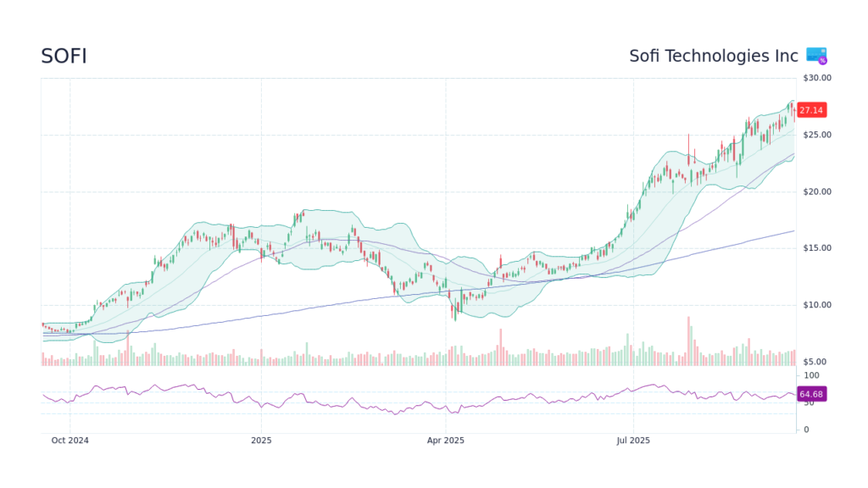Click the credit card icon beside company name

(816, 56)
